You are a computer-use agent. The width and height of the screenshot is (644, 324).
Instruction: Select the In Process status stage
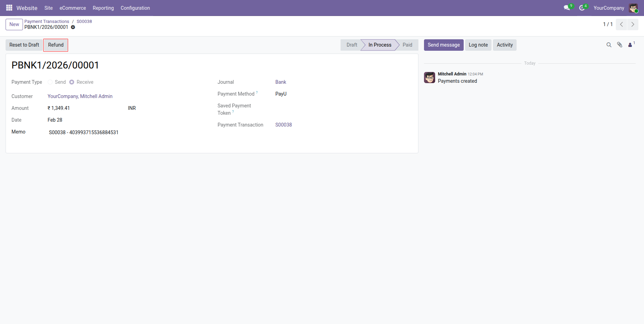(x=379, y=45)
